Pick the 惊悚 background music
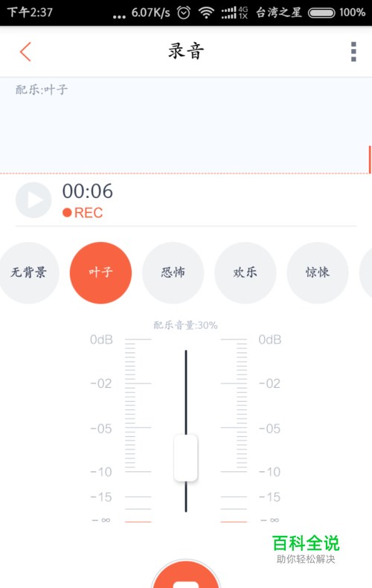Screen dimensions: 372x588 pos(318,272)
